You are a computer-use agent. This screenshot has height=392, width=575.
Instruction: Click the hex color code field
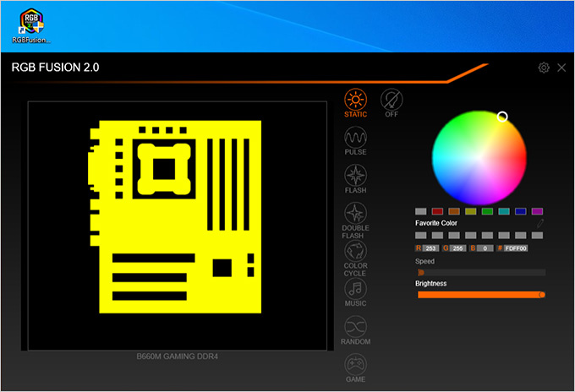coord(516,248)
